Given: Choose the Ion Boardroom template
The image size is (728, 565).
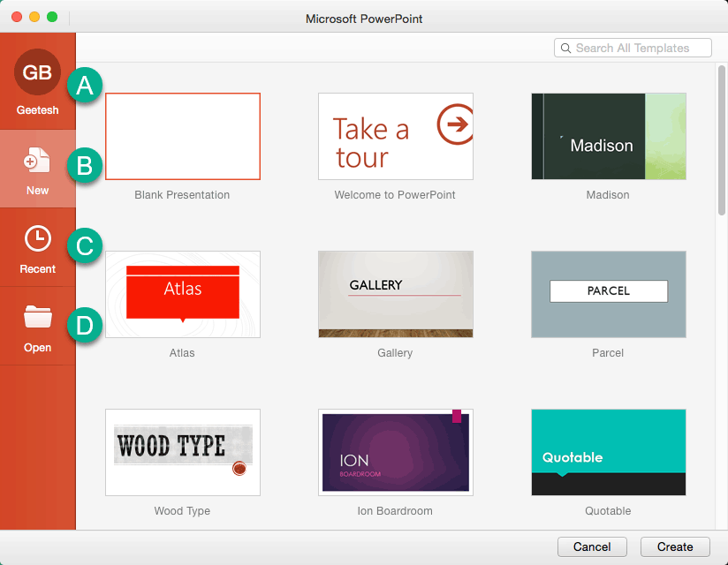Looking at the screenshot, I should coord(395,452).
